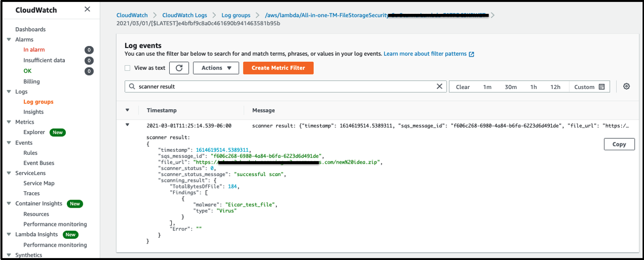
Task: Expand the Synthetics section in sidebar
Action: click(x=9, y=255)
